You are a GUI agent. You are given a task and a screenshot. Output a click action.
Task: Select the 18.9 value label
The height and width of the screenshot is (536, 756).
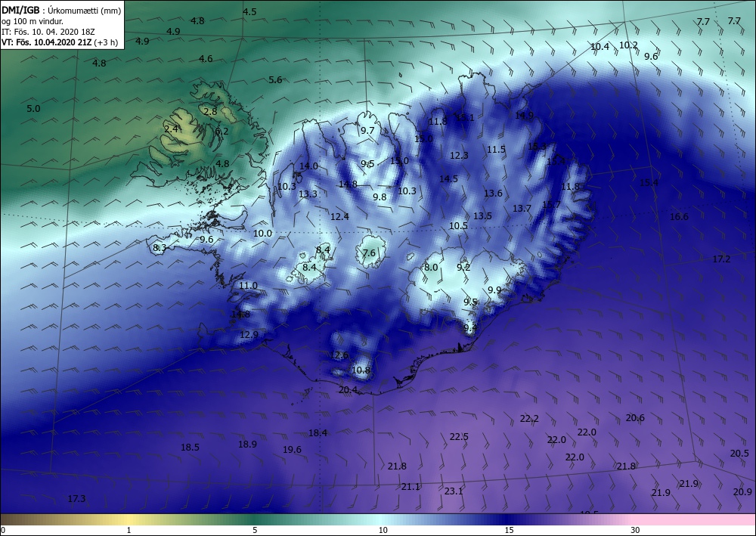pos(247,445)
